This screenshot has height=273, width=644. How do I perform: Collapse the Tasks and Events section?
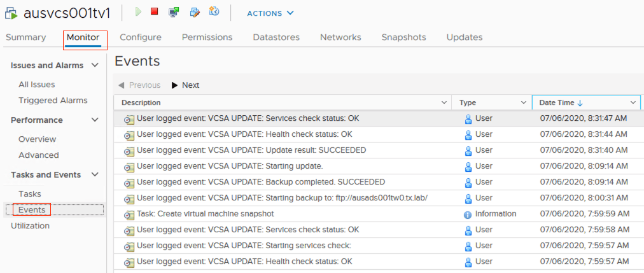[95, 175]
